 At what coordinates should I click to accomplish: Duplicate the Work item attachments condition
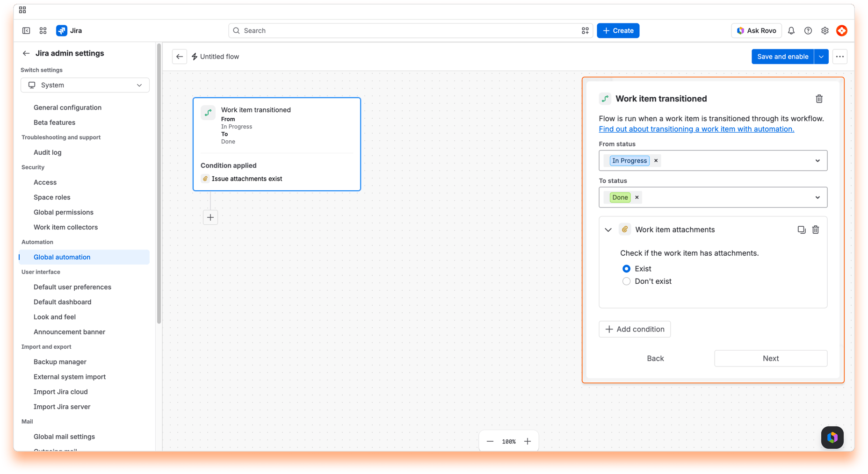802,230
